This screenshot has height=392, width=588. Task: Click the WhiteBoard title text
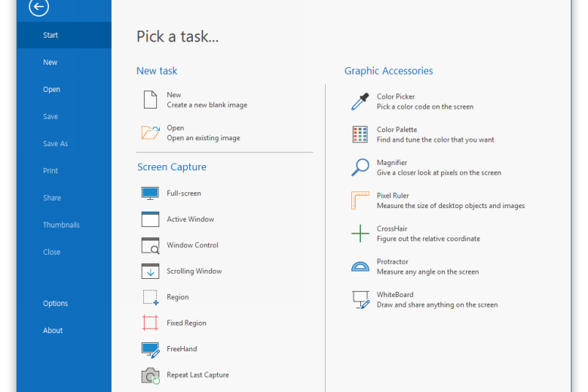(395, 295)
